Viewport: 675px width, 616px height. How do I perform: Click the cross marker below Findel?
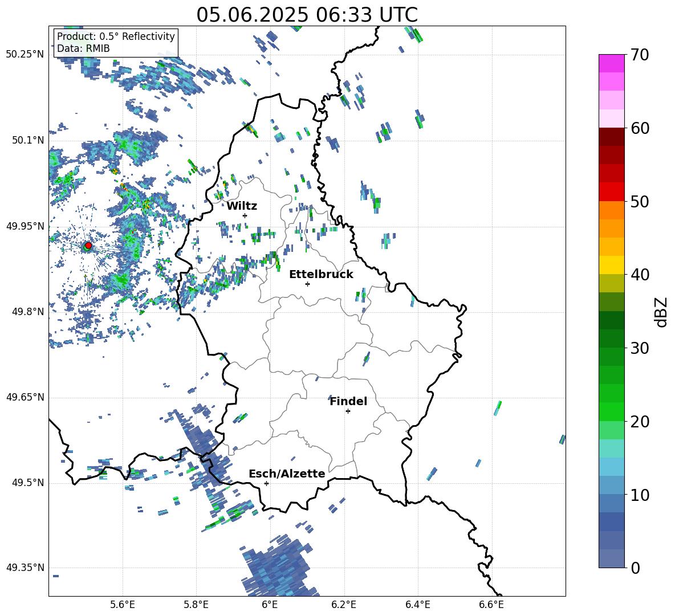348,411
